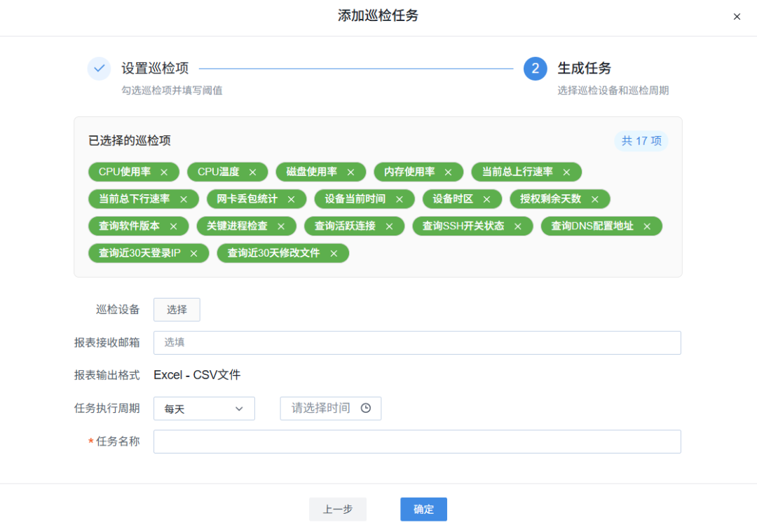
Task: Select the 生成任务 step indicator
Action: click(534, 69)
